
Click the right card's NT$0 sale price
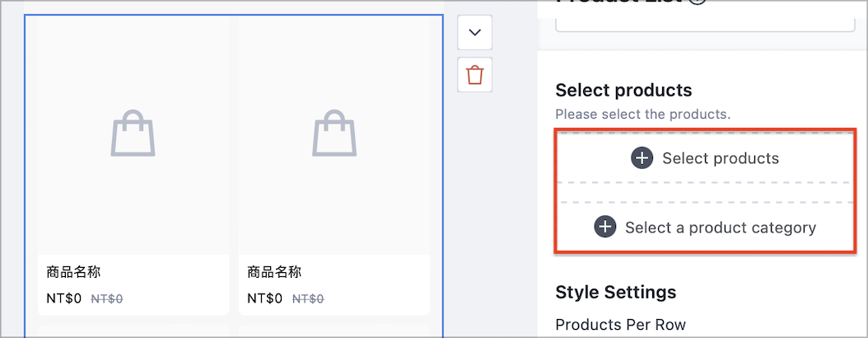[x=264, y=299]
